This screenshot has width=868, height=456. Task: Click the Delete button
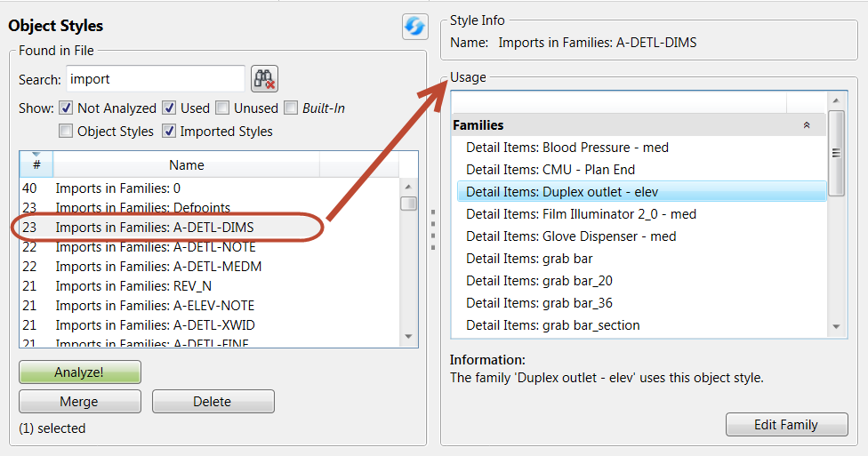213,401
